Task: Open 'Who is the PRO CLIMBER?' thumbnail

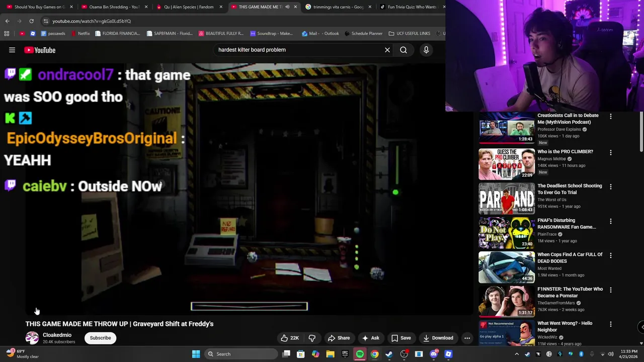Action: [507, 164]
